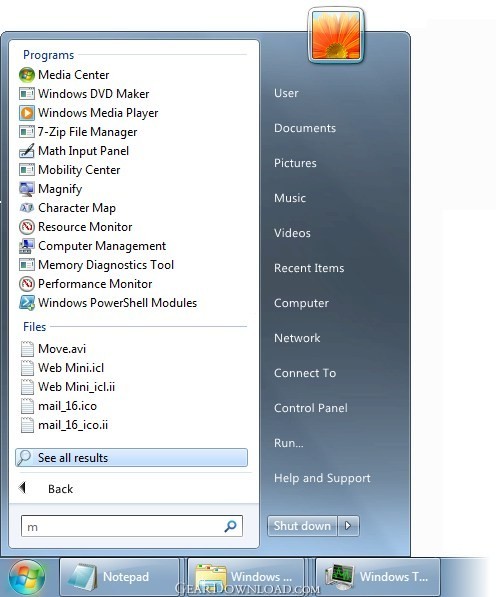Open Computer from the Start menu
The height and width of the screenshot is (597, 496).
coord(301,303)
